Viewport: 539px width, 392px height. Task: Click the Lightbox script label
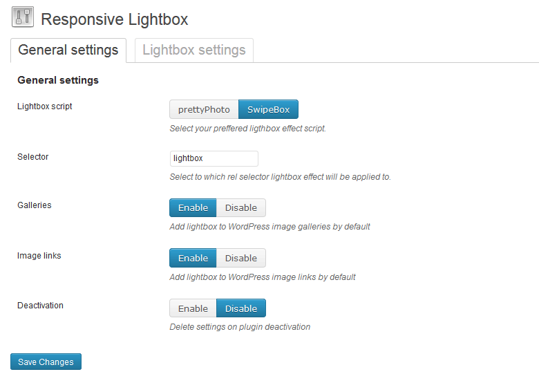(x=45, y=106)
